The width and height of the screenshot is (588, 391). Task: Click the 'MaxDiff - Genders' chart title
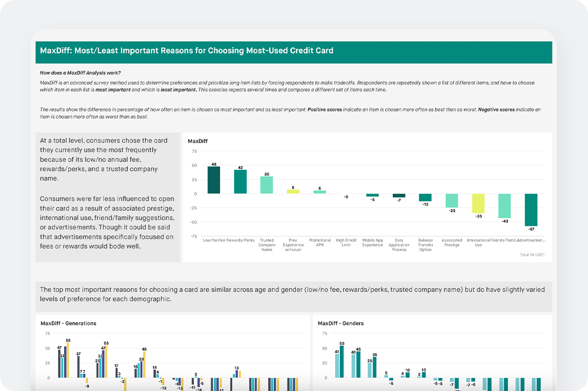[x=341, y=323]
